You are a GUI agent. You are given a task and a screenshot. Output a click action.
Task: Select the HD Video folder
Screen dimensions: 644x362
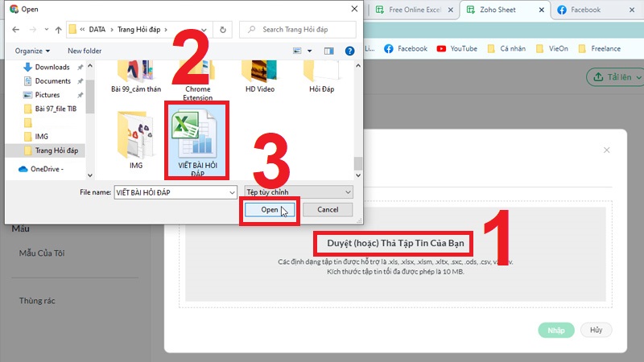(x=259, y=77)
